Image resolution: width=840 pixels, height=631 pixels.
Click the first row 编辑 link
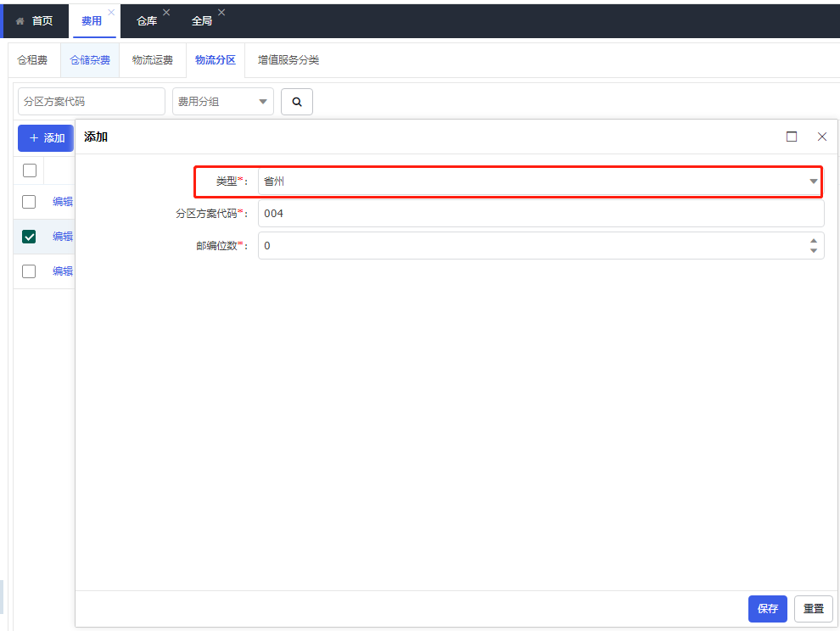pyautogui.click(x=63, y=202)
